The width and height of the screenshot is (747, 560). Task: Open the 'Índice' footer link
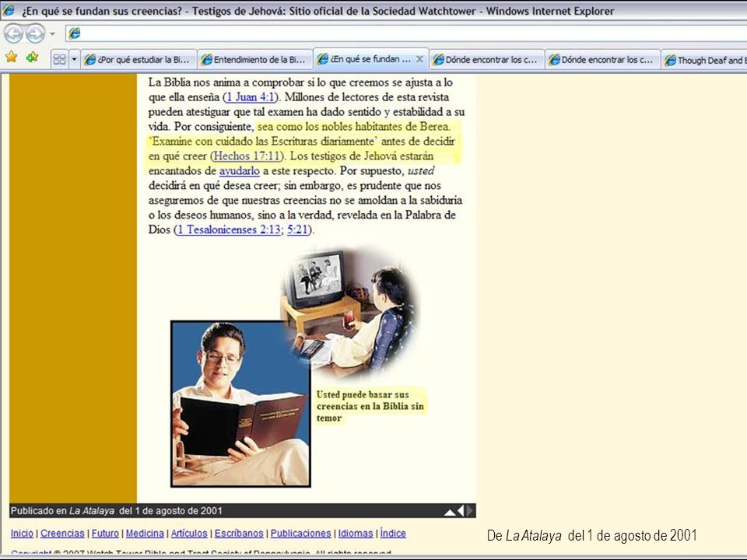pyautogui.click(x=393, y=534)
